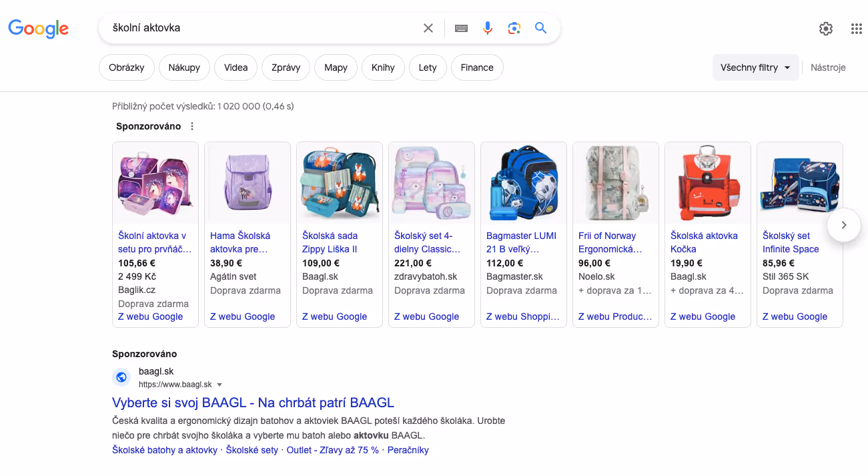
Task: Click the blue magnifier search icon
Action: [x=540, y=28]
